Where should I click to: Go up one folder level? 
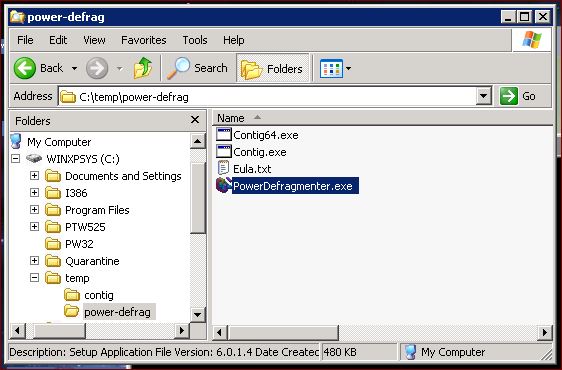[143, 68]
